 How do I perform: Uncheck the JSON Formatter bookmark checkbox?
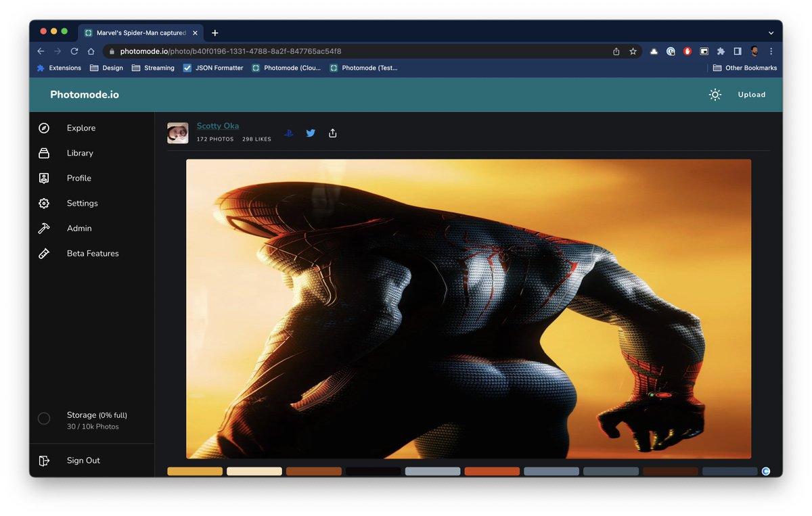point(187,68)
